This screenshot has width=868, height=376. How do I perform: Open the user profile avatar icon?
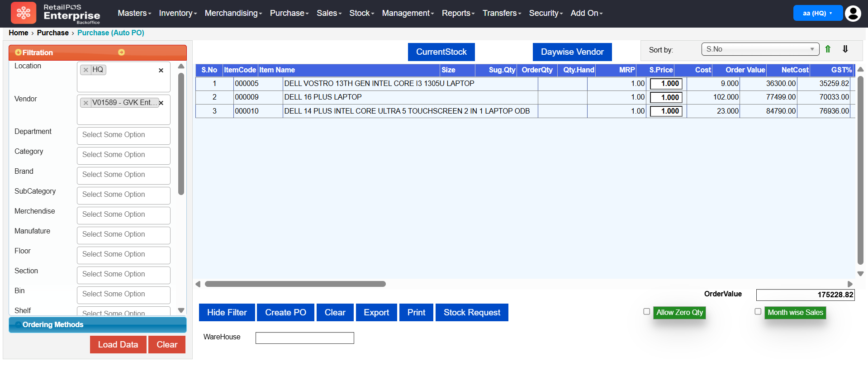(x=853, y=13)
